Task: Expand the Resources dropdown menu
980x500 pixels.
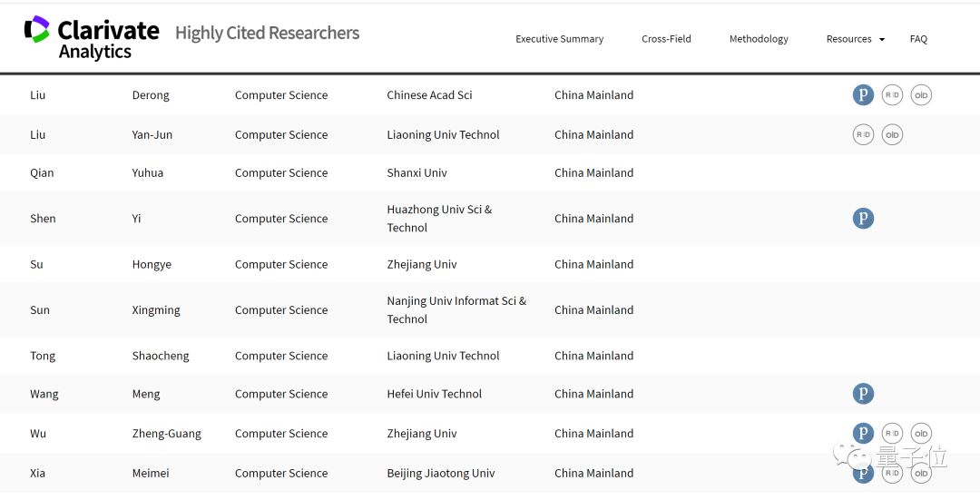Action: [855, 39]
